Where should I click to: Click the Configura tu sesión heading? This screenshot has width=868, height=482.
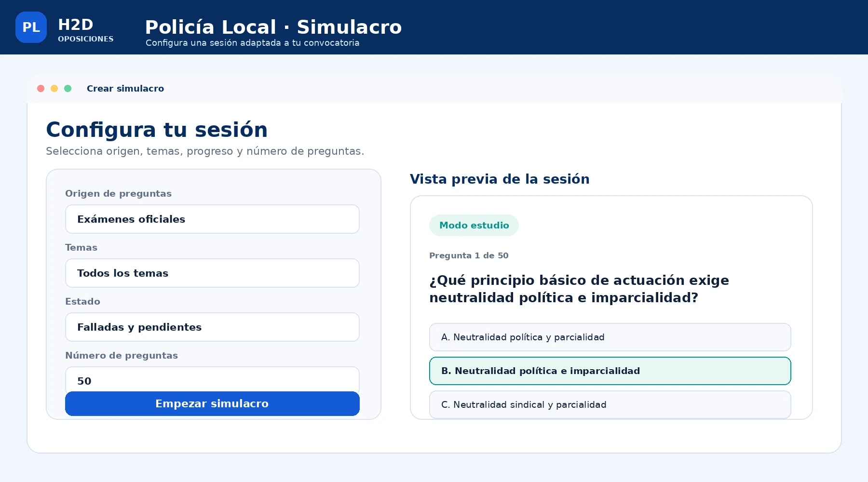click(x=157, y=130)
